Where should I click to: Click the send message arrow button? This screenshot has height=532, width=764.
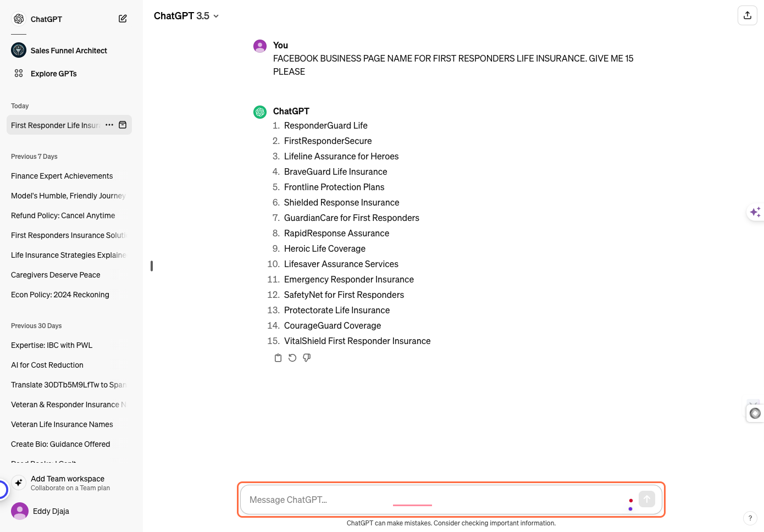647,499
